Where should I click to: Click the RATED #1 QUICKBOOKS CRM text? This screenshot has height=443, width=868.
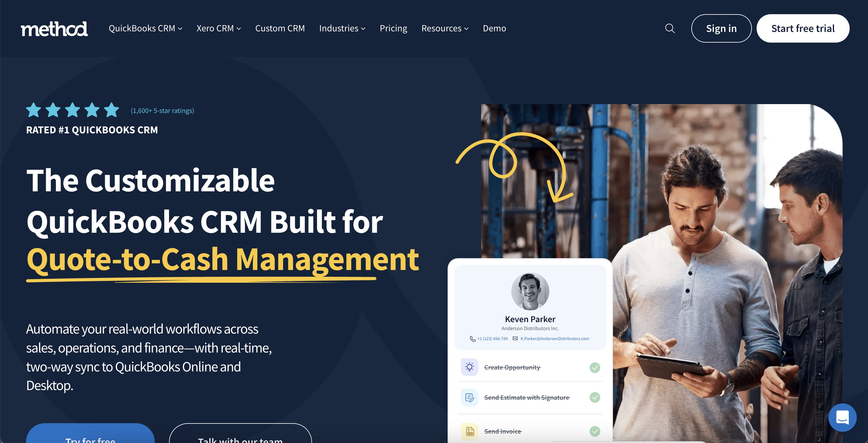pos(92,130)
